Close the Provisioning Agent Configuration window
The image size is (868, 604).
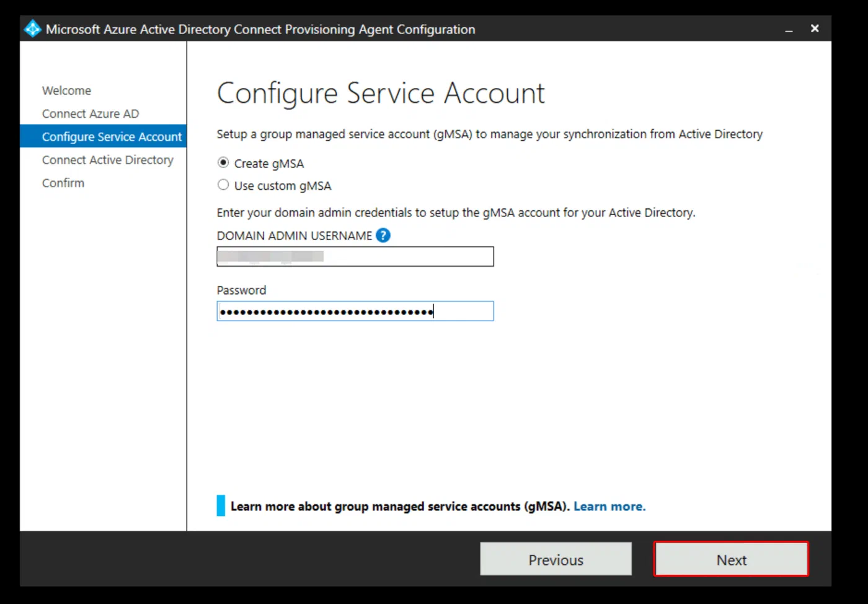pos(815,29)
